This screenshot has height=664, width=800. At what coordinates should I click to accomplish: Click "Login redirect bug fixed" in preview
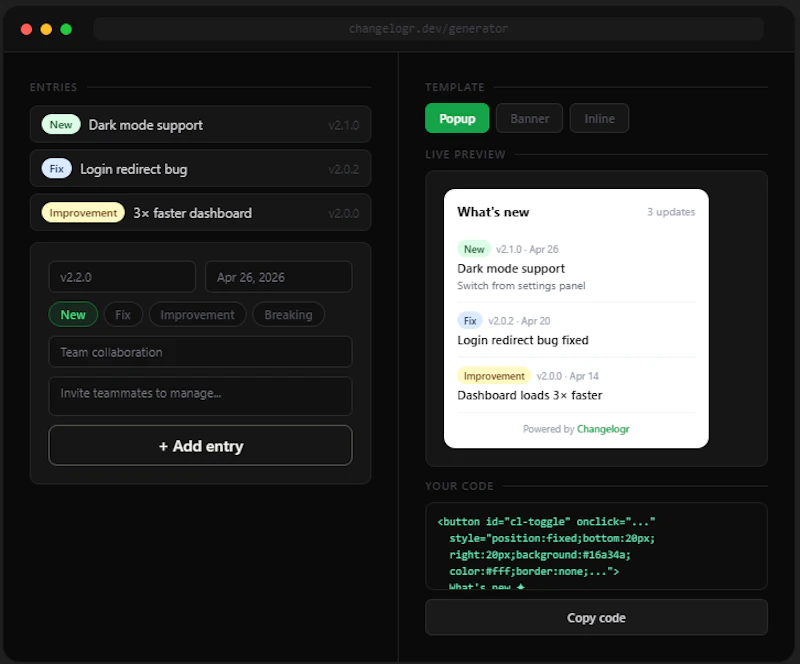[x=522, y=340]
